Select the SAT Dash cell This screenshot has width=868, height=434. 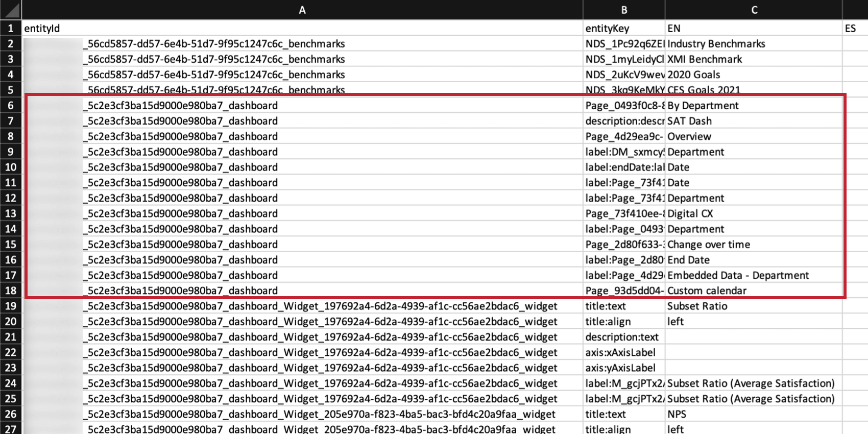coord(754,121)
